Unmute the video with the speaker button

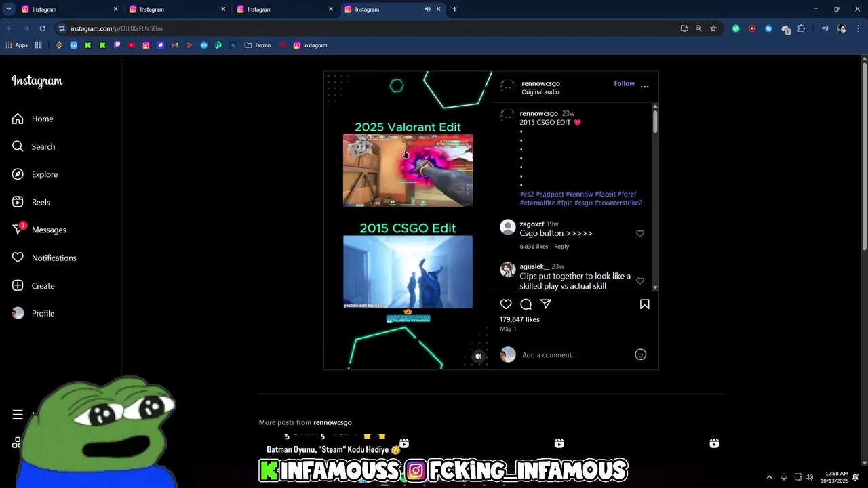478,356
